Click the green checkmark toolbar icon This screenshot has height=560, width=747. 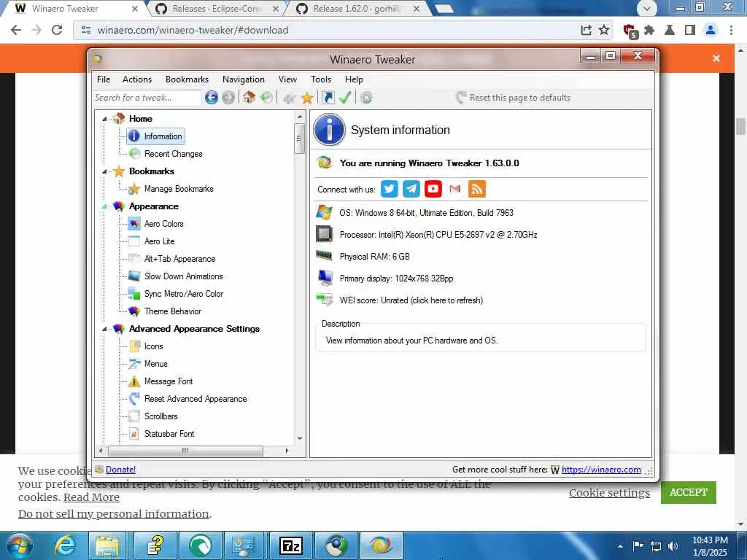click(x=345, y=98)
